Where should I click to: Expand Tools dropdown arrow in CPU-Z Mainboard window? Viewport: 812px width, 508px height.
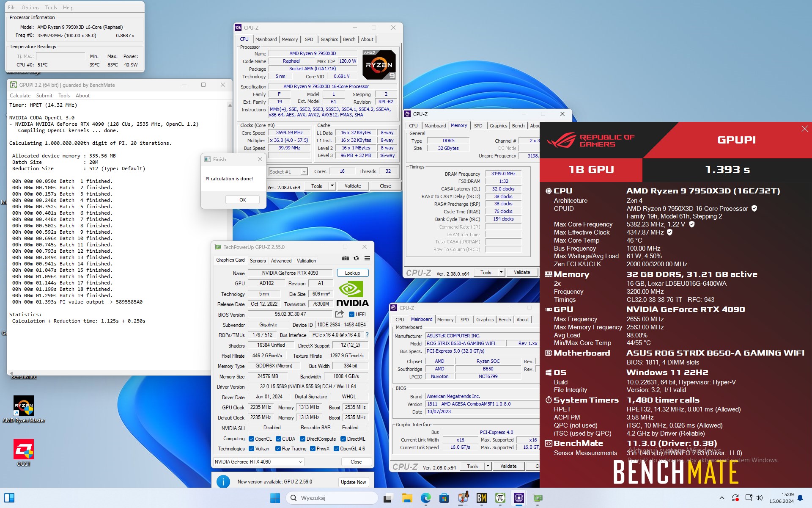click(488, 466)
